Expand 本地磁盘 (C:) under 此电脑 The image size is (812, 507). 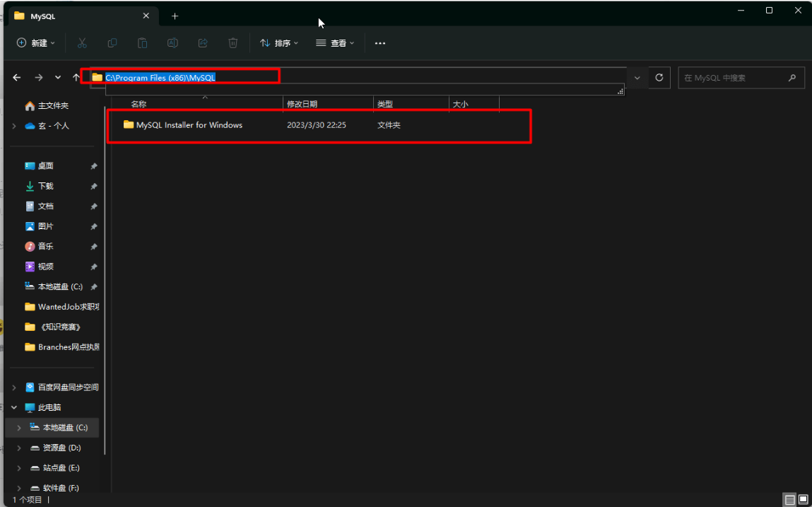pyautogui.click(x=19, y=428)
